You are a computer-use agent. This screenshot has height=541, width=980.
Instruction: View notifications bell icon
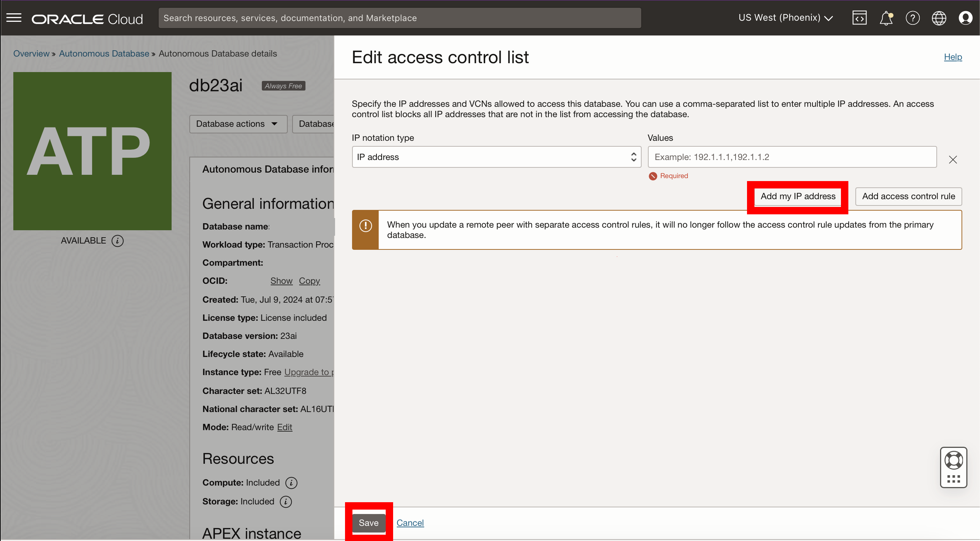886,18
